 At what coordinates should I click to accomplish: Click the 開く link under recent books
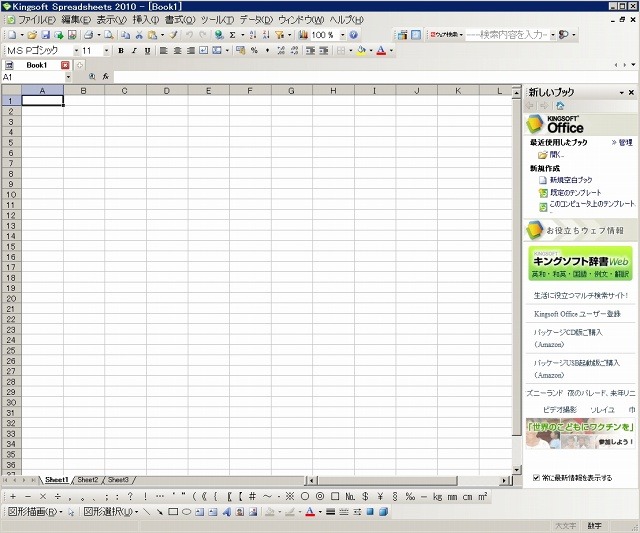[557, 155]
